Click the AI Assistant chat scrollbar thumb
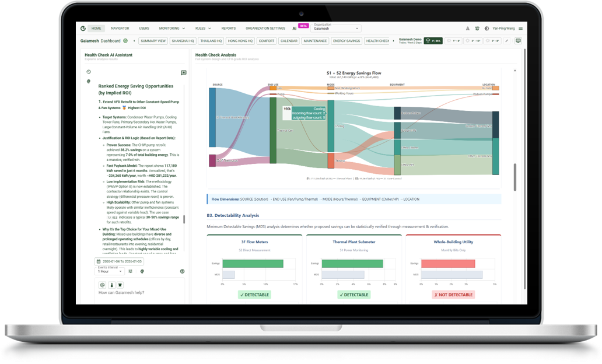The image size is (602, 364). (x=184, y=219)
